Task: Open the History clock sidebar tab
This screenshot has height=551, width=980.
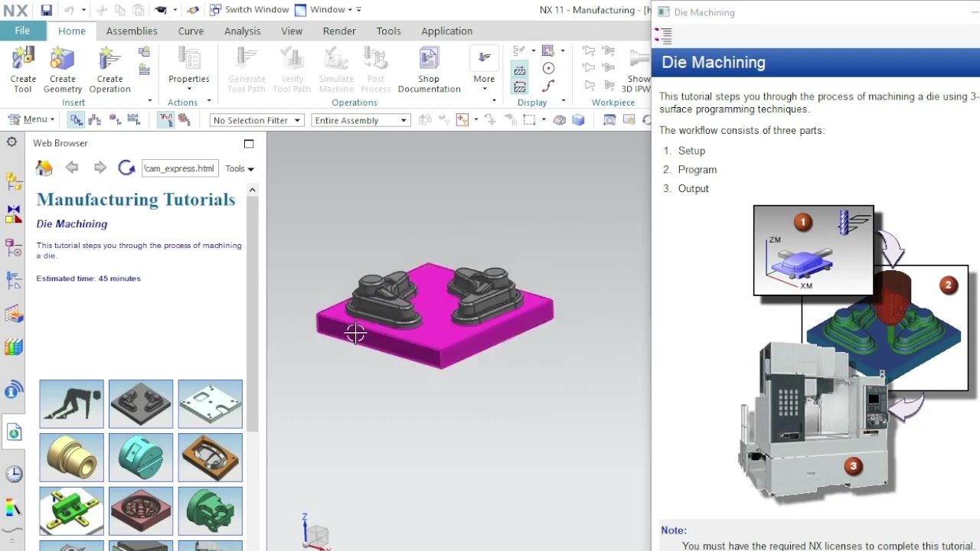Action: click(x=13, y=474)
